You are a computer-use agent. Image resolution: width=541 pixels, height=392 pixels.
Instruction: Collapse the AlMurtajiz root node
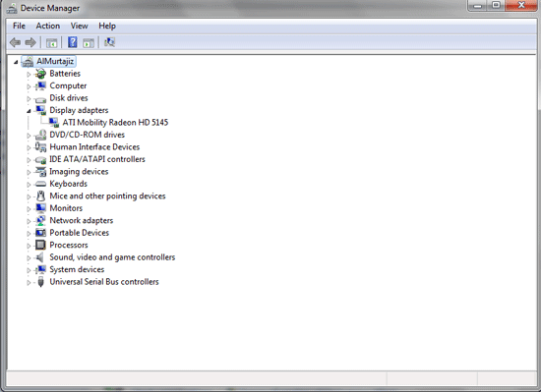(16, 62)
